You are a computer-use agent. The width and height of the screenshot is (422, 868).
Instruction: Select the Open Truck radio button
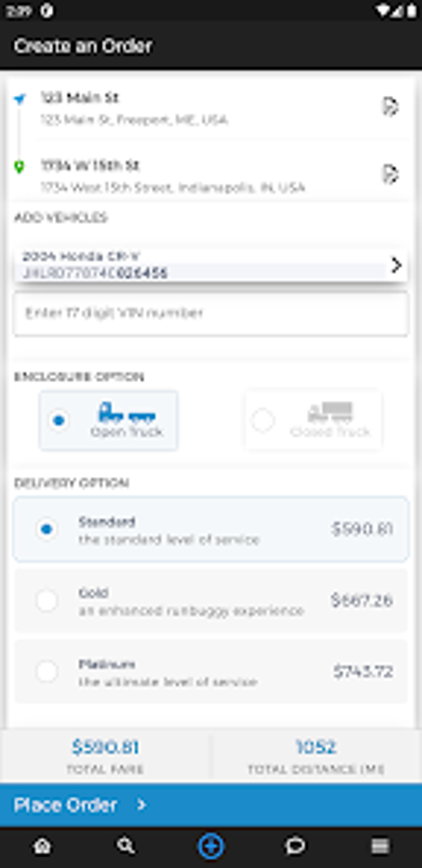point(59,421)
